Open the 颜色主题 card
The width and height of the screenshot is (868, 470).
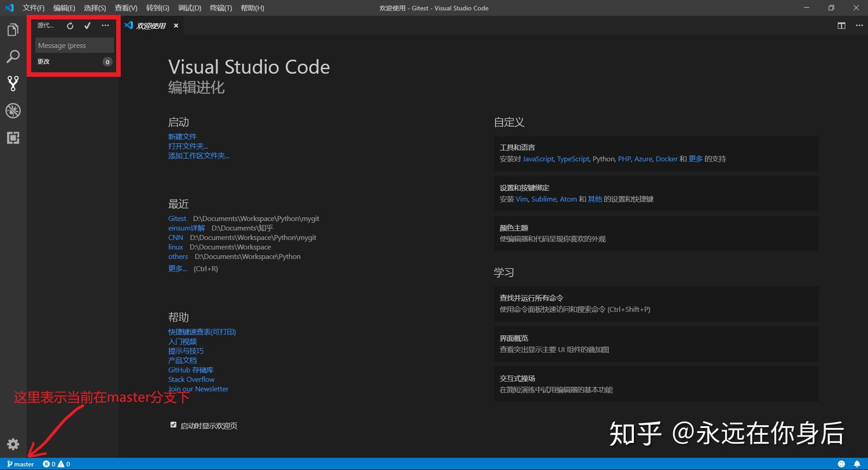tap(656, 233)
